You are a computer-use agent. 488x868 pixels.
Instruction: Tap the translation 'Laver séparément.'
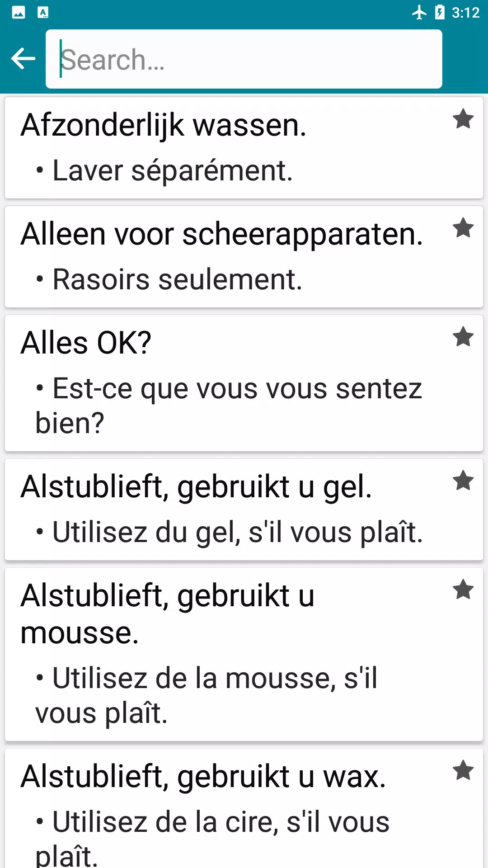[x=173, y=171]
